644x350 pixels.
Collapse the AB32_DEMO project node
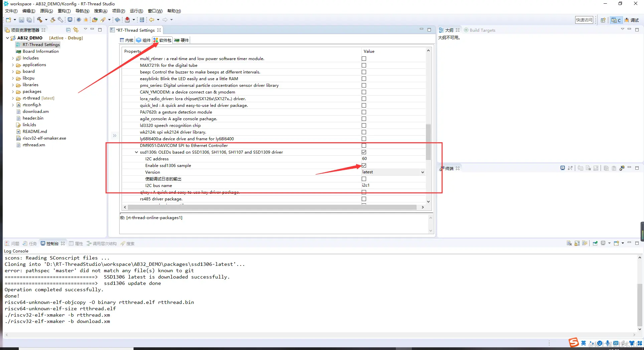pos(7,38)
